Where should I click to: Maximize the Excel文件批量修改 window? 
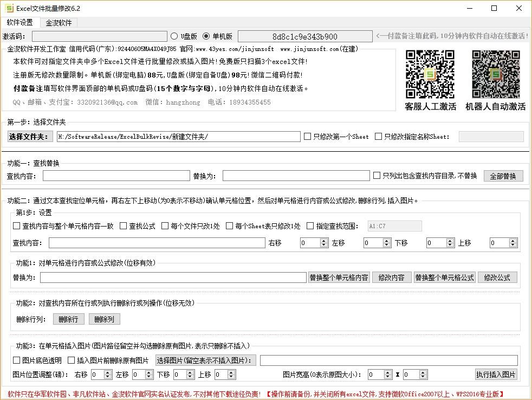[494, 8]
